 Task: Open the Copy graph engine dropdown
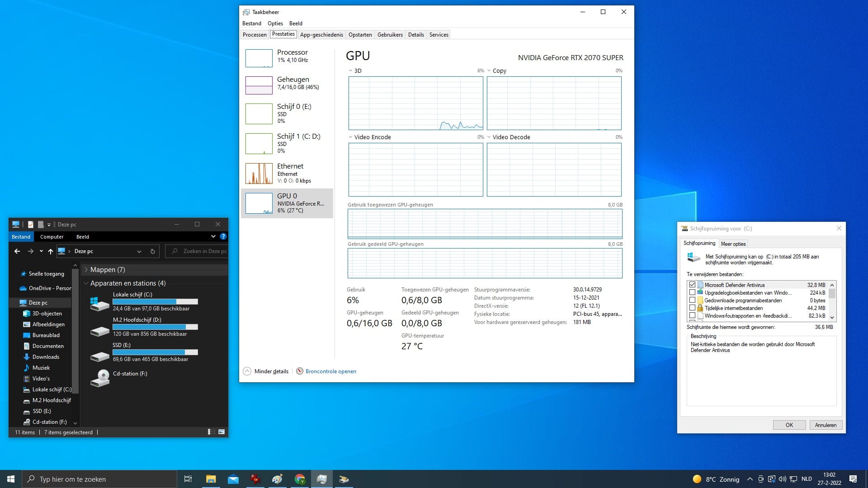tap(489, 70)
